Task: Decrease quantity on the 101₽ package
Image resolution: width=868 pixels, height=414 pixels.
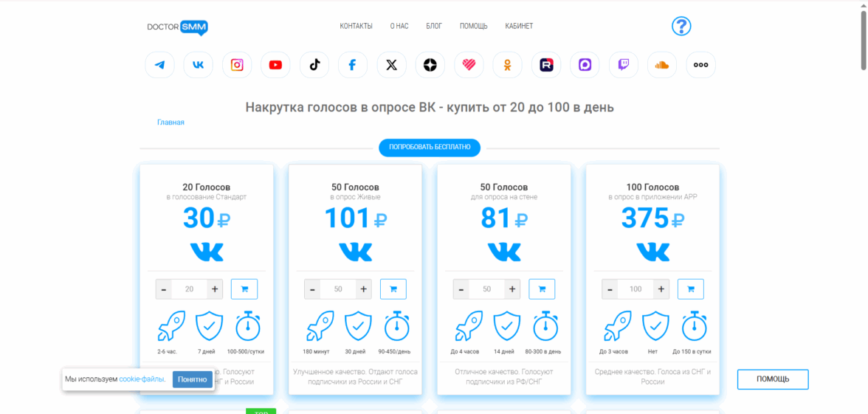Action: 313,289
